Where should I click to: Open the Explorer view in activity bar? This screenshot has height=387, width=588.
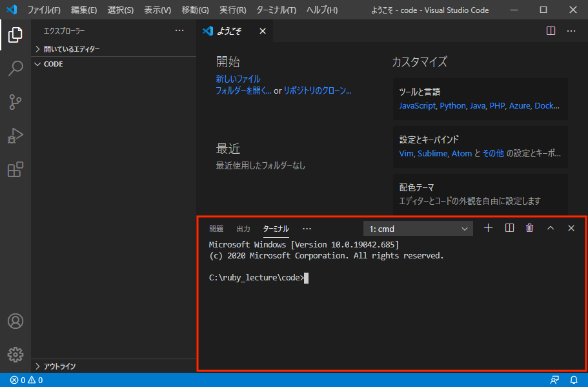tap(15, 34)
